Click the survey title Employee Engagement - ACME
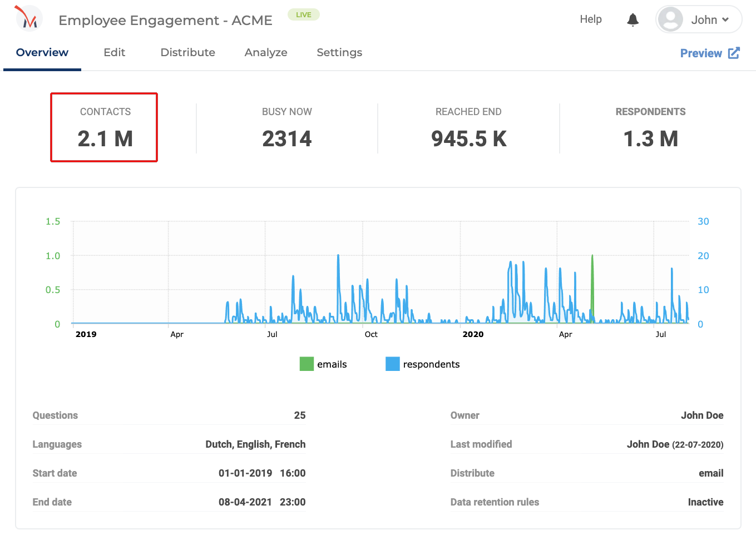This screenshot has width=756, height=540. click(x=166, y=21)
